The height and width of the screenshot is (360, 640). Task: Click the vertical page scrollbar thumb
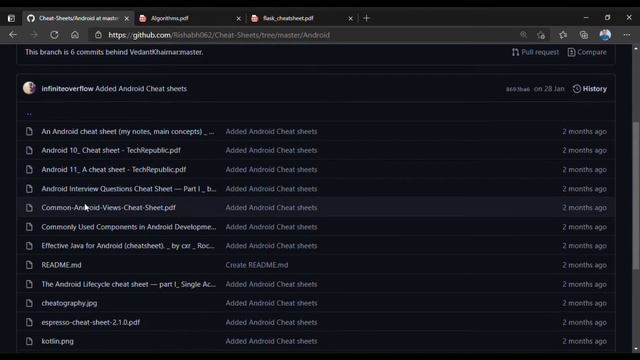tap(636, 195)
